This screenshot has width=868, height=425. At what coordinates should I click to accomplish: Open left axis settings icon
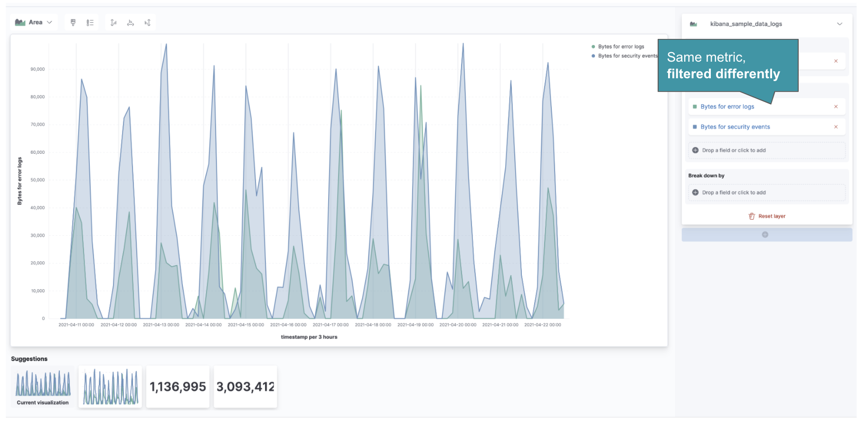click(113, 23)
